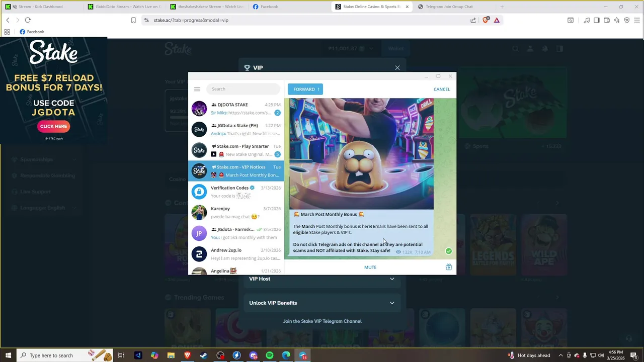
Task: Reload the current page
Action: (28, 20)
